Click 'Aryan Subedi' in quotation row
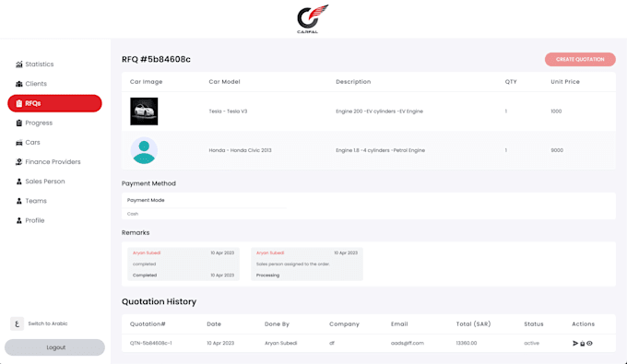The height and width of the screenshot is (364, 627). tap(280, 343)
